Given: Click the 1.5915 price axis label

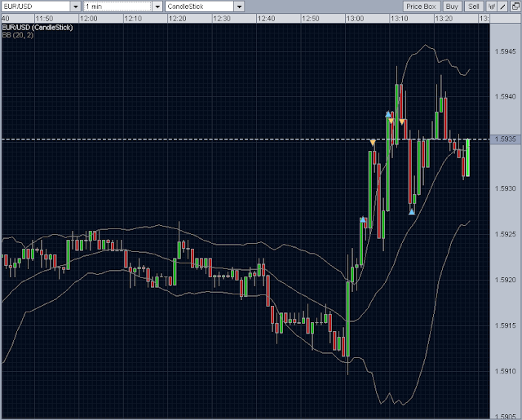Looking at the screenshot, I should [505, 325].
